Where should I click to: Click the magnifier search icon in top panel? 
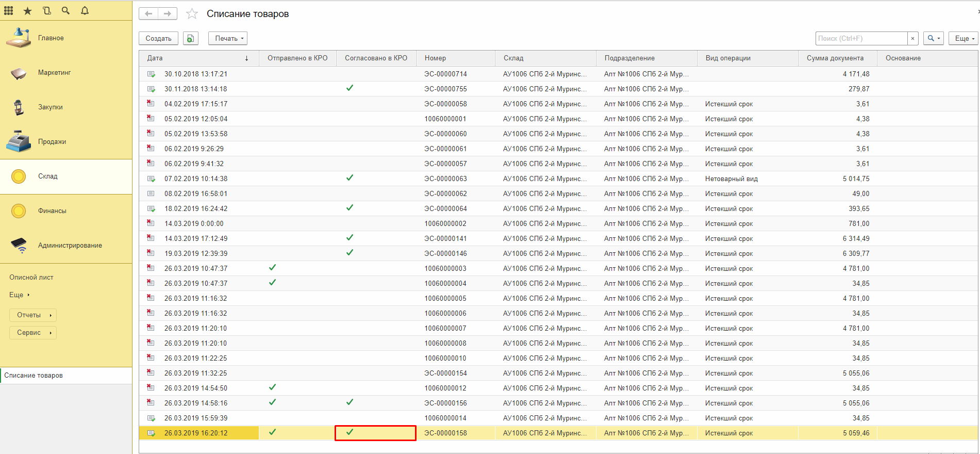pyautogui.click(x=65, y=10)
